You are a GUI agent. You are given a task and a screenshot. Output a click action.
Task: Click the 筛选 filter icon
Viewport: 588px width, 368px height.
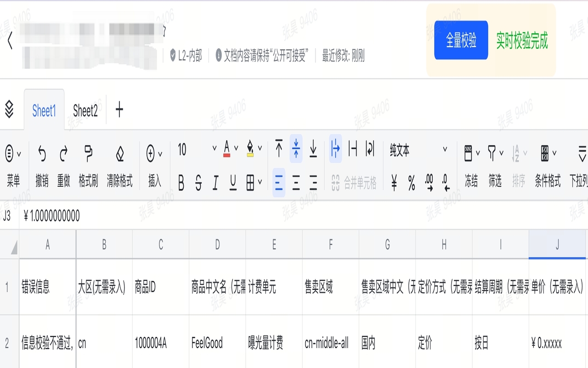492,154
